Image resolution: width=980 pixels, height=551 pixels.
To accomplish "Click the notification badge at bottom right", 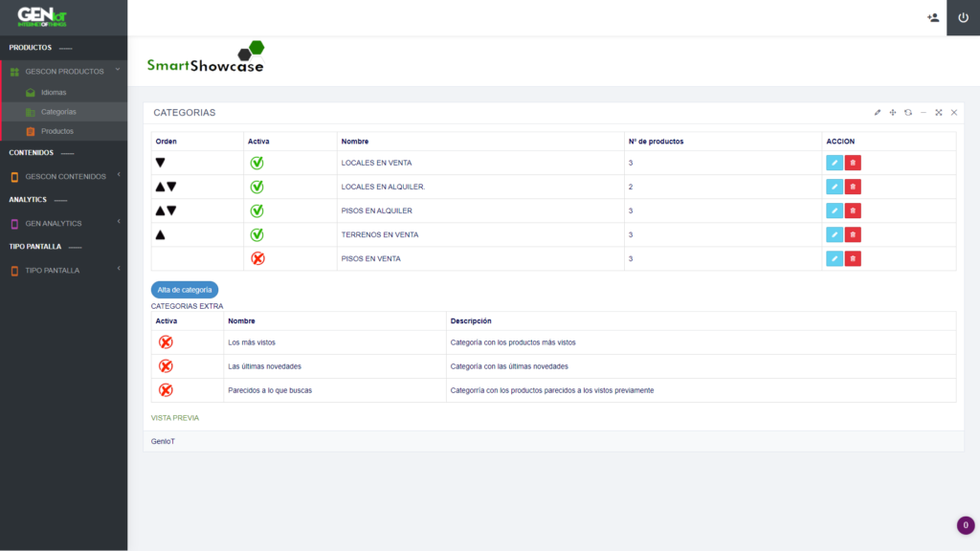I will (965, 524).
